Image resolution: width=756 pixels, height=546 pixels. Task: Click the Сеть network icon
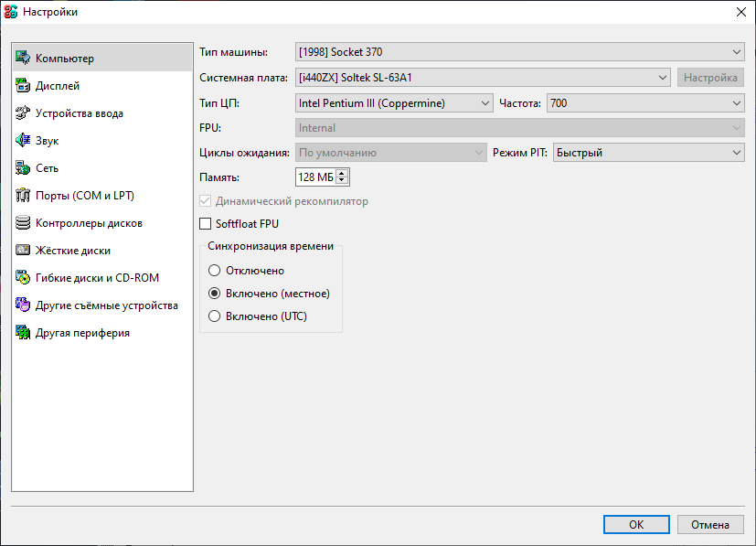click(23, 168)
